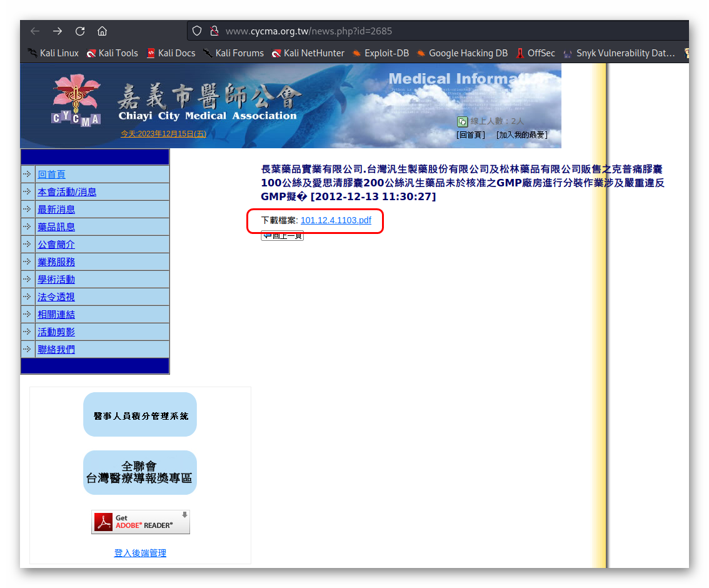The image size is (709, 588).
Task: Open the 醫事人員積分管理系統 button
Action: 140,415
